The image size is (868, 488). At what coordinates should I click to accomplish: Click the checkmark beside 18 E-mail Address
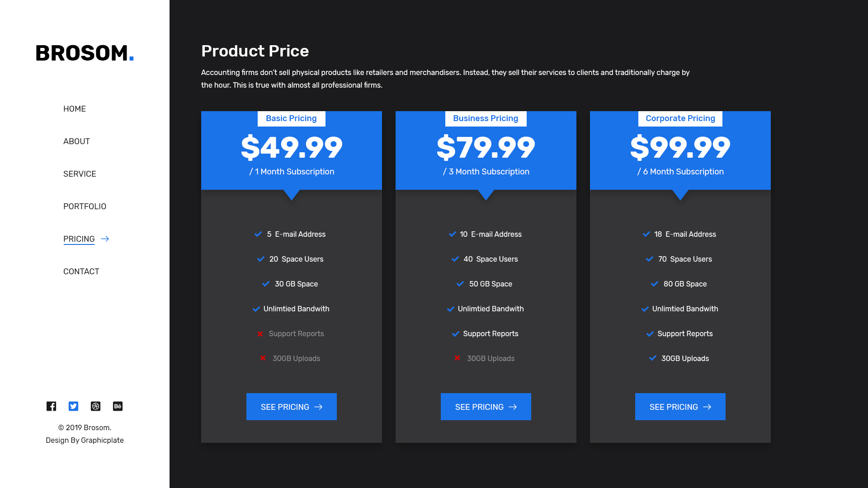646,234
